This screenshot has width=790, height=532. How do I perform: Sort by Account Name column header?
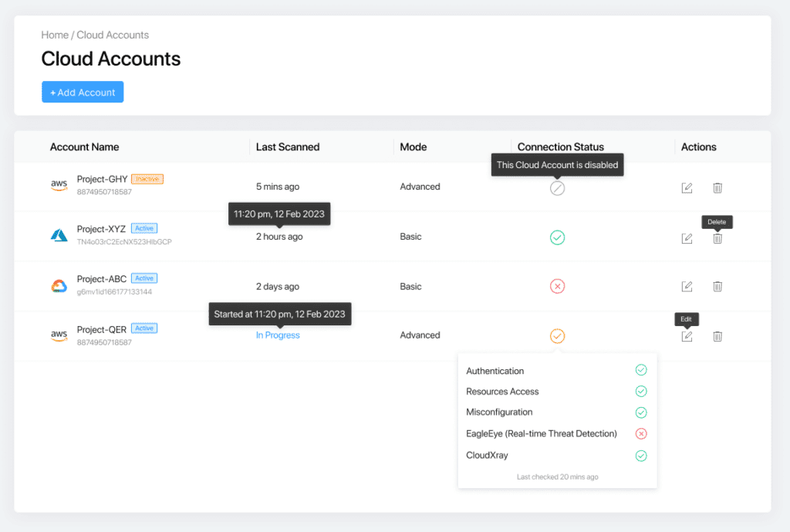[x=84, y=147]
